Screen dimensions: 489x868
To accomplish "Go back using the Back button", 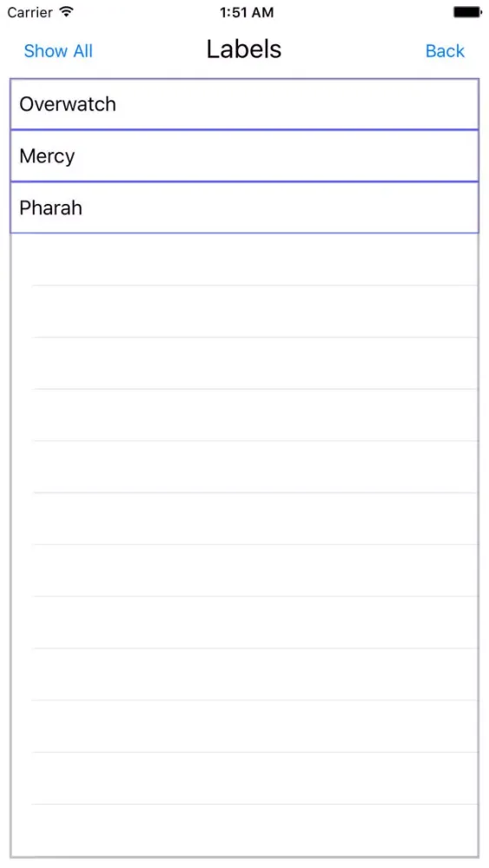I will click(x=445, y=51).
